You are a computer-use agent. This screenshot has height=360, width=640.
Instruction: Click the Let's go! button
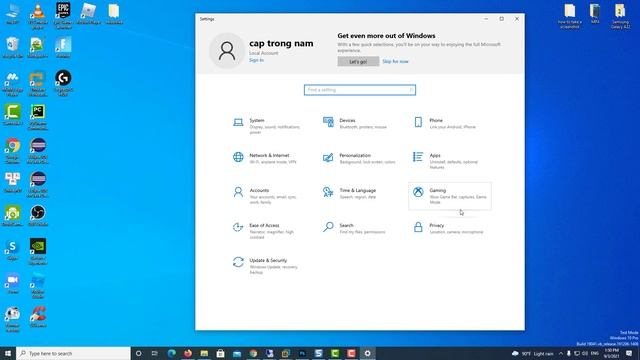(358, 62)
